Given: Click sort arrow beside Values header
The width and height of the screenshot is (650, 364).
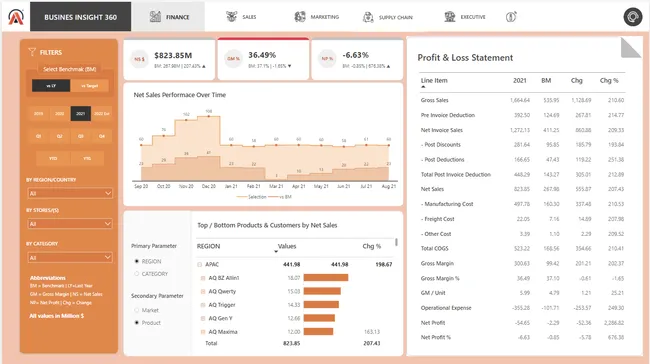Looking at the screenshot, I should tap(276, 251).
